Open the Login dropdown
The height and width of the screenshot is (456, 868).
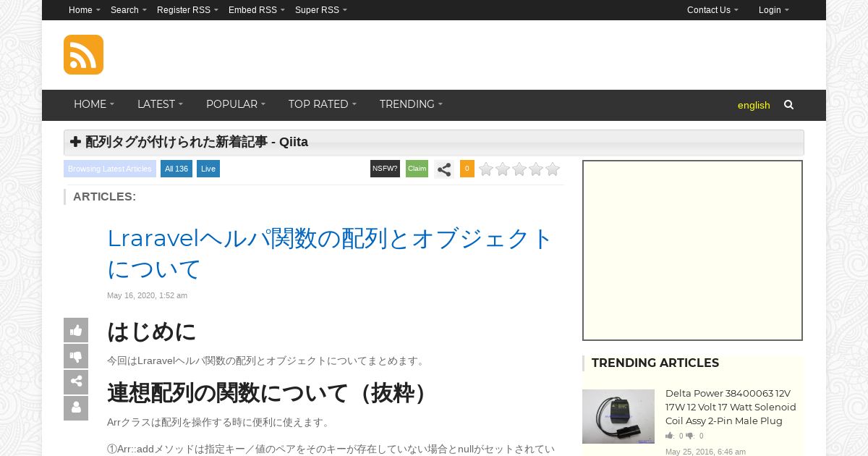(x=774, y=10)
